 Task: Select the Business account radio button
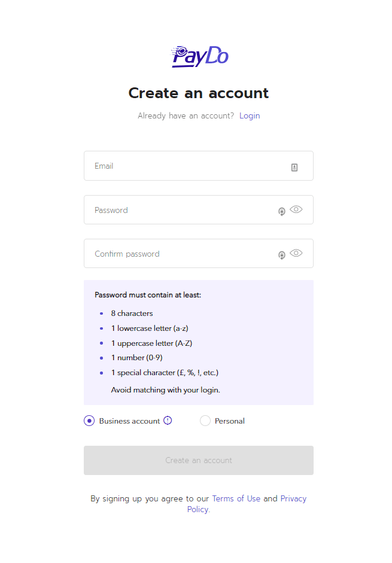[x=89, y=421]
